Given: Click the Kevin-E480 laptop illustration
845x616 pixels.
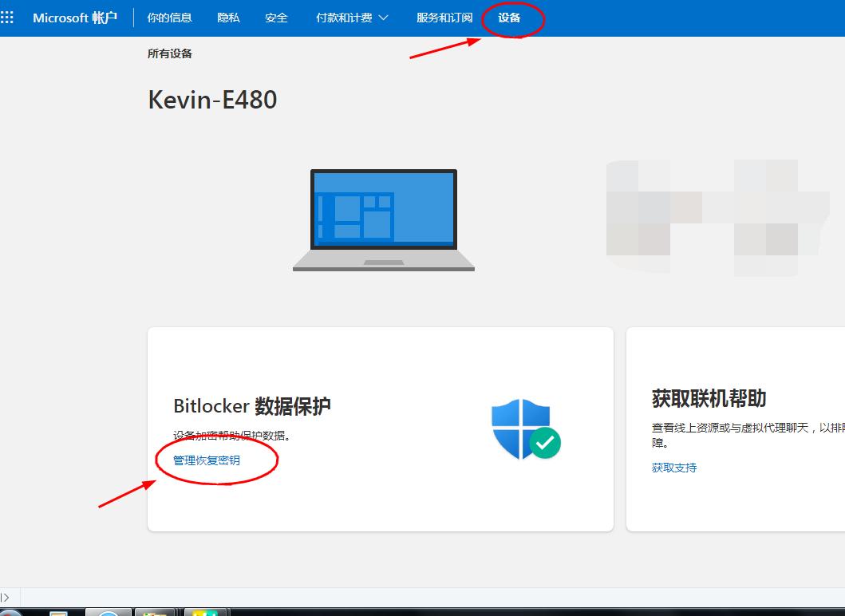Looking at the screenshot, I should (x=383, y=215).
